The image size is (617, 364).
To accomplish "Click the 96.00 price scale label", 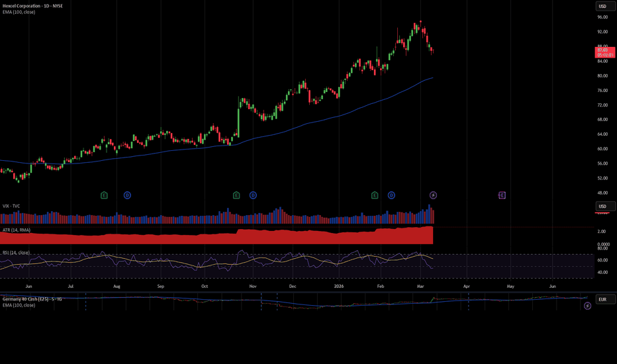I will pos(602,17).
